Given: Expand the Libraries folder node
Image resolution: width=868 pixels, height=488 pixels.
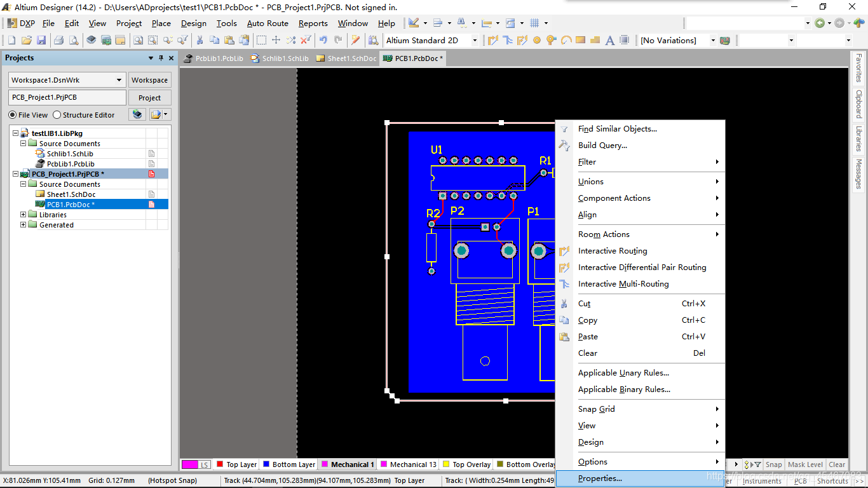Looking at the screenshot, I should coord(24,215).
